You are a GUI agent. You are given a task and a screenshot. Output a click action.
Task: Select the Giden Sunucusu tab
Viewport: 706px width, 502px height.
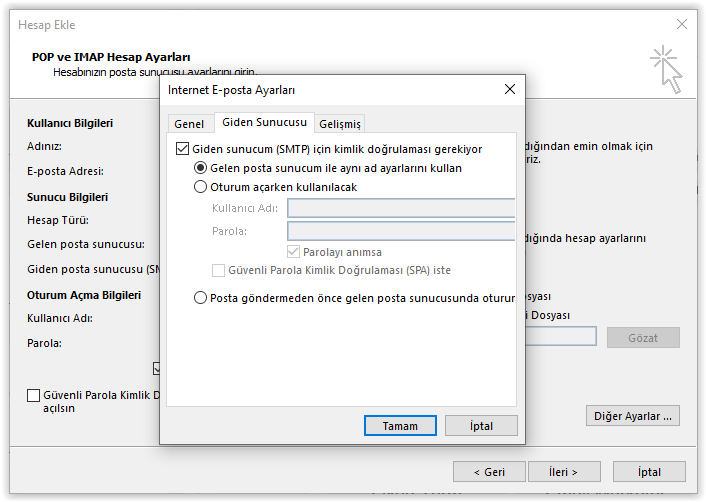pos(264,122)
